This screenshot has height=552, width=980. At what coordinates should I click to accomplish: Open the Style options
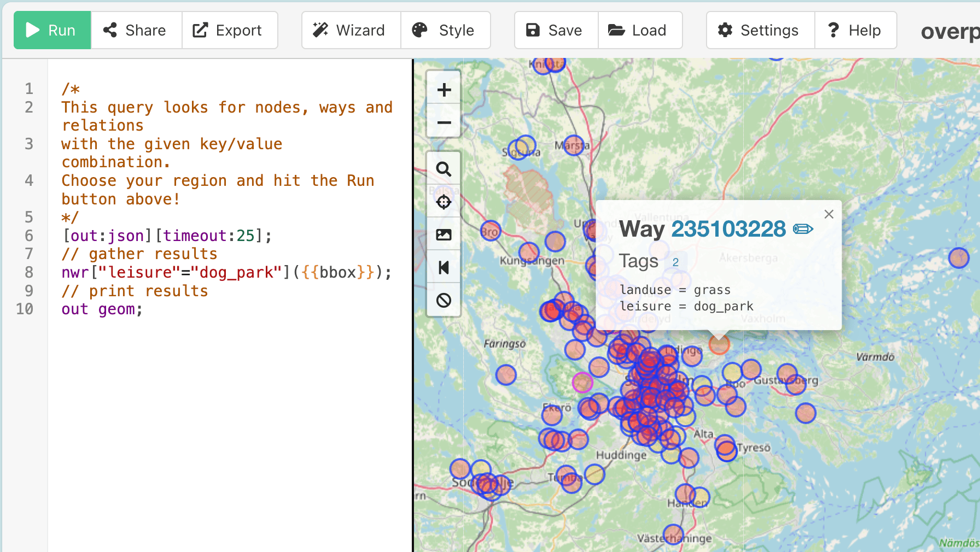coord(445,30)
